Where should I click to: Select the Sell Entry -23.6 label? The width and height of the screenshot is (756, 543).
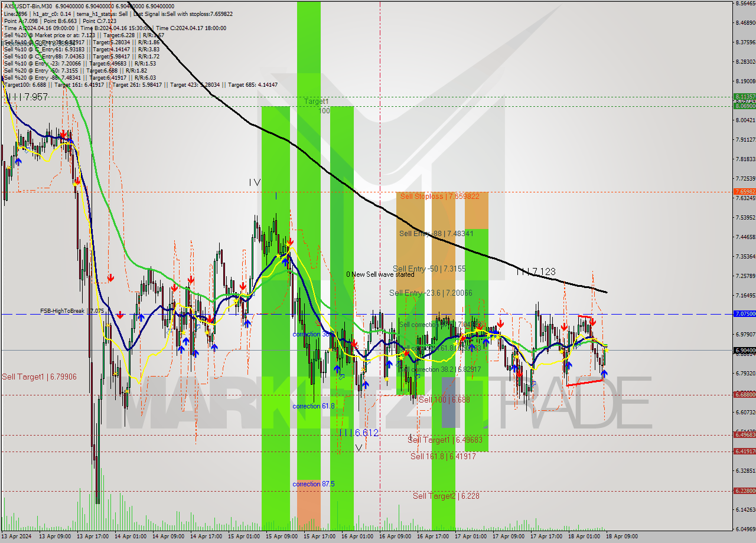(430, 293)
